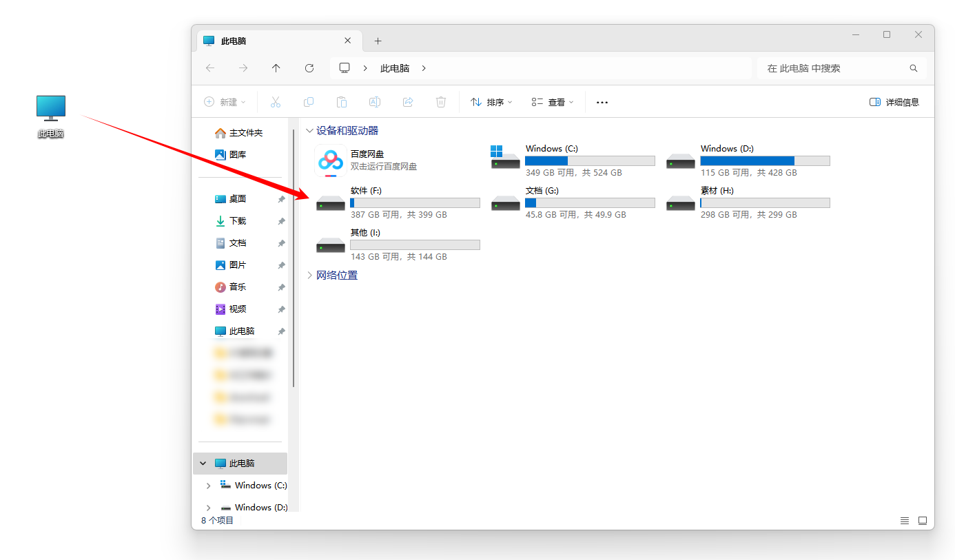This screenshot has width=955, height=560.
Task: Unpin 文档 using its pin icon
Action: coord(281,243)
